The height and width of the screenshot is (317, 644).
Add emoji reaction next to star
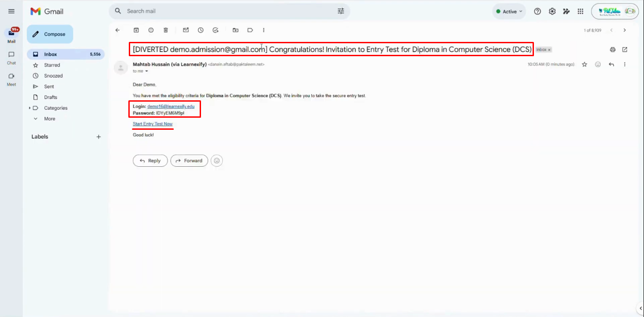pos(598,64)
